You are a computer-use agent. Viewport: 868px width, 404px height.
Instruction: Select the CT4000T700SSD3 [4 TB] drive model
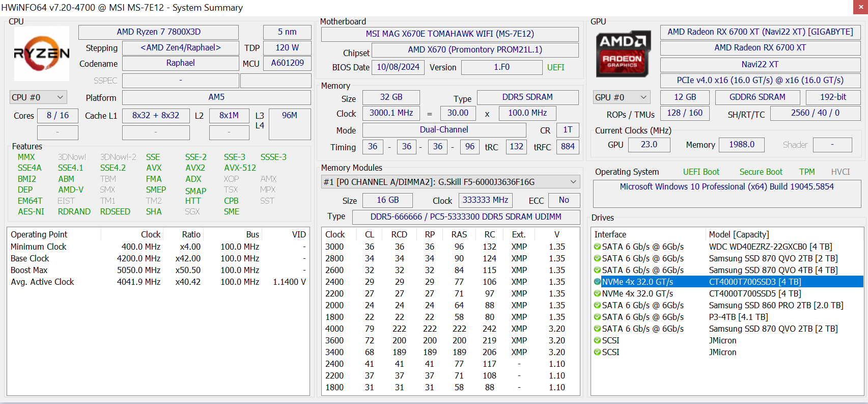pyautogui.click(x=755, y=282)
